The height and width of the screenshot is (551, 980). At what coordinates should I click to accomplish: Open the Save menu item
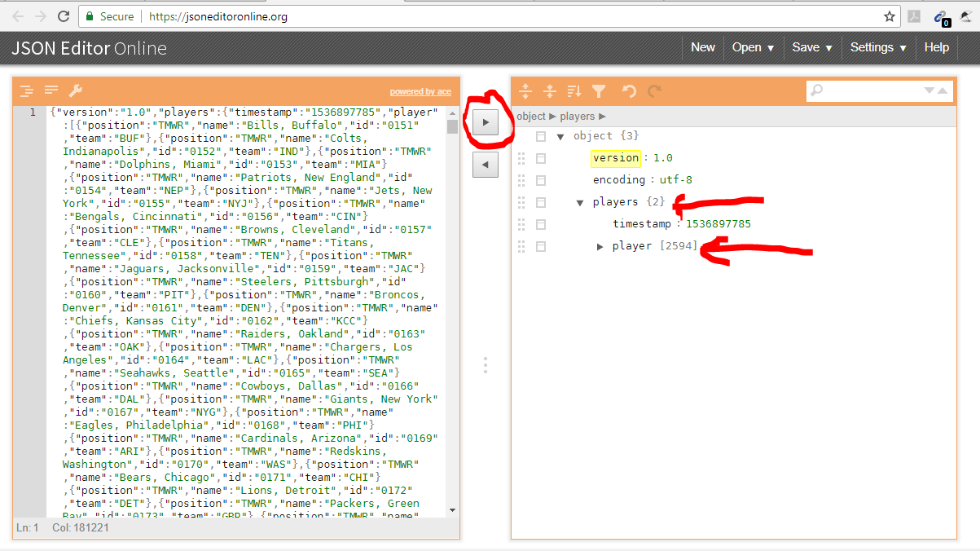click(811, 47)
